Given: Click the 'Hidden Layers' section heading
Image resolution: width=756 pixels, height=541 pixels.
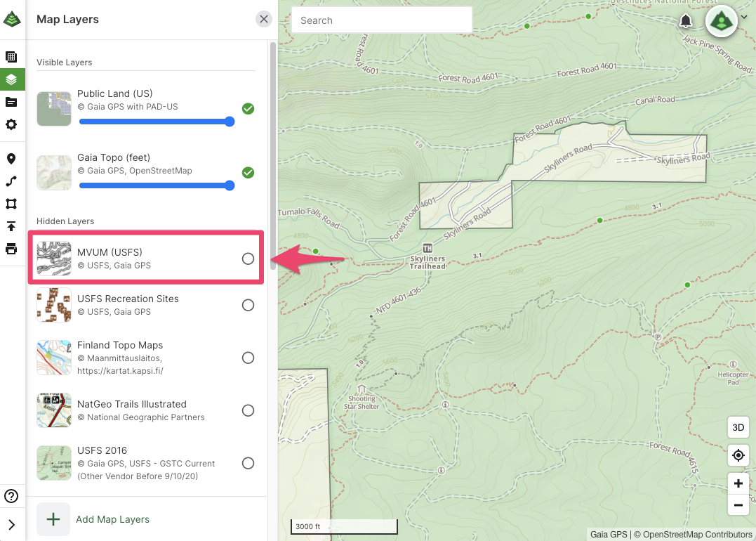Looking at the screenshot, I should (x=65, y=221).
